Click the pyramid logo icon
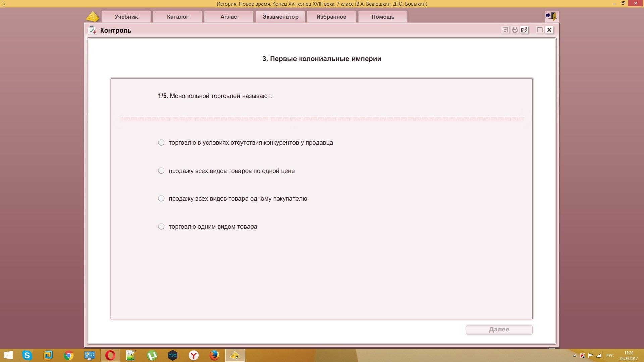644x362 pixels. click(92, 16)
